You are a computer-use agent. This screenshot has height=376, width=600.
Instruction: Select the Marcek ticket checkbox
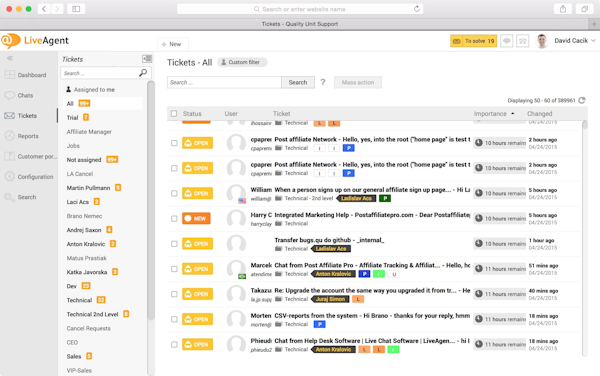(x=174, y=269)
